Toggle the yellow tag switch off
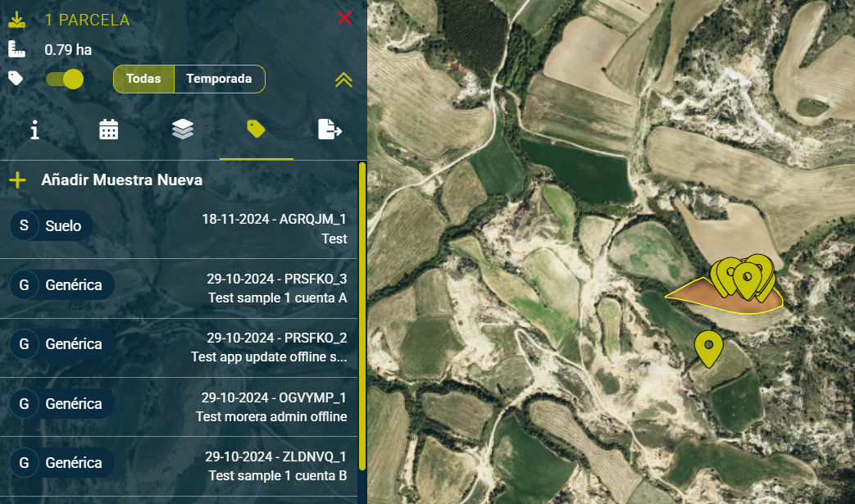The width and height of the screenshot is (855, 504). pyautogui.click(x=65, y=79)
